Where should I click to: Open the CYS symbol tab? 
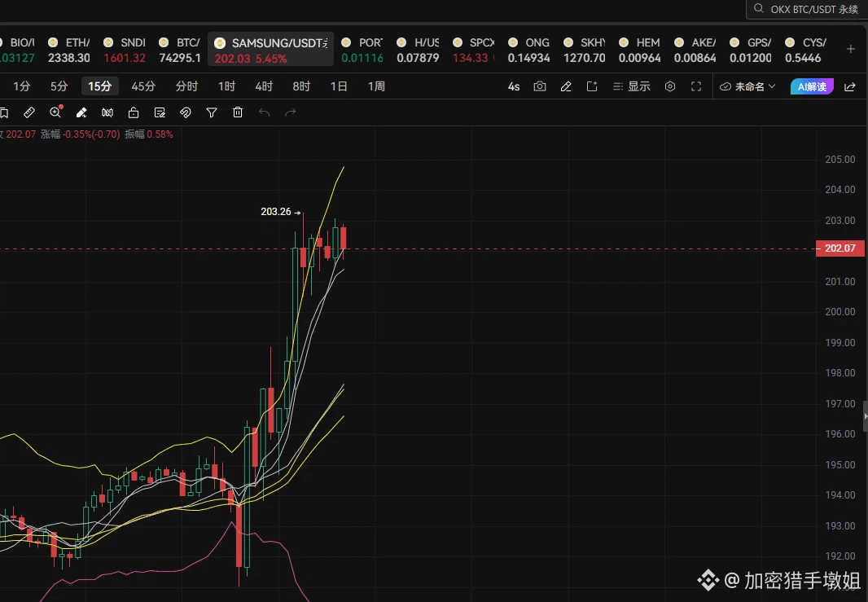coord(805,50)
